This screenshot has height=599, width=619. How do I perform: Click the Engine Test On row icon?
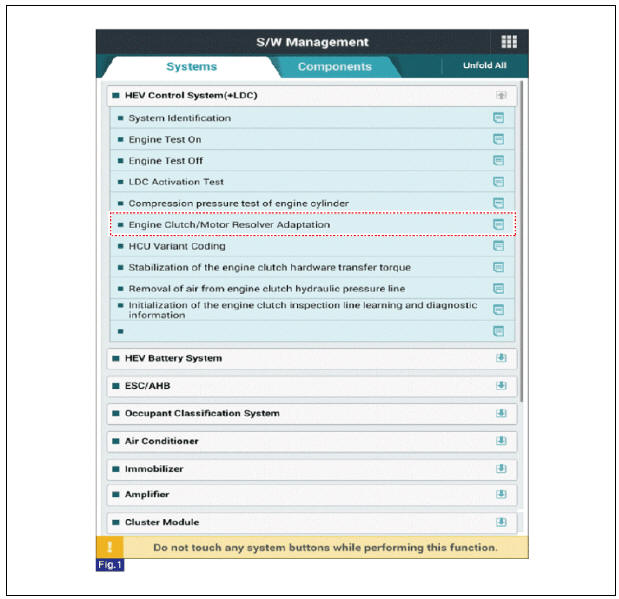pos(499,139)
